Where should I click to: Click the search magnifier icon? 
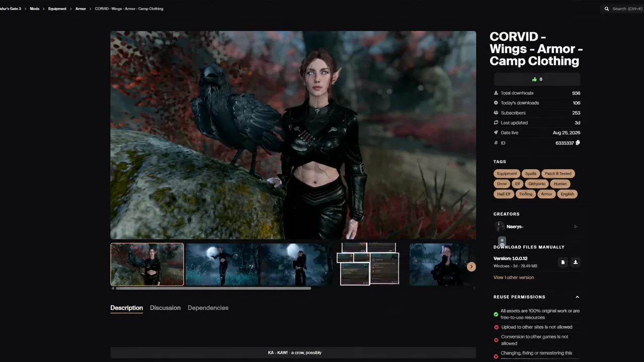click(607, 9)
